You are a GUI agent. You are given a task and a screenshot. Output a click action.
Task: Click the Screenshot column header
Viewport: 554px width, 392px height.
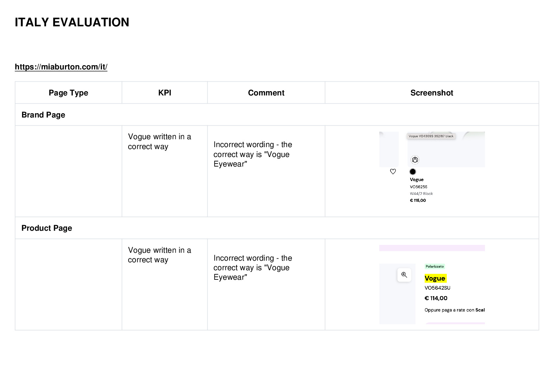pyautogui.click(x=432, y=93)
